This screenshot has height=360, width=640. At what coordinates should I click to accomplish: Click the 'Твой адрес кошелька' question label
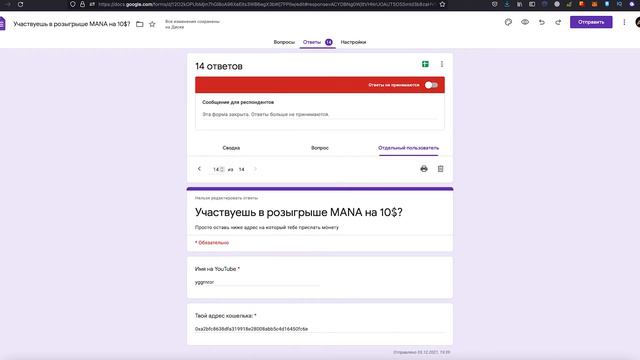point(225,316)
